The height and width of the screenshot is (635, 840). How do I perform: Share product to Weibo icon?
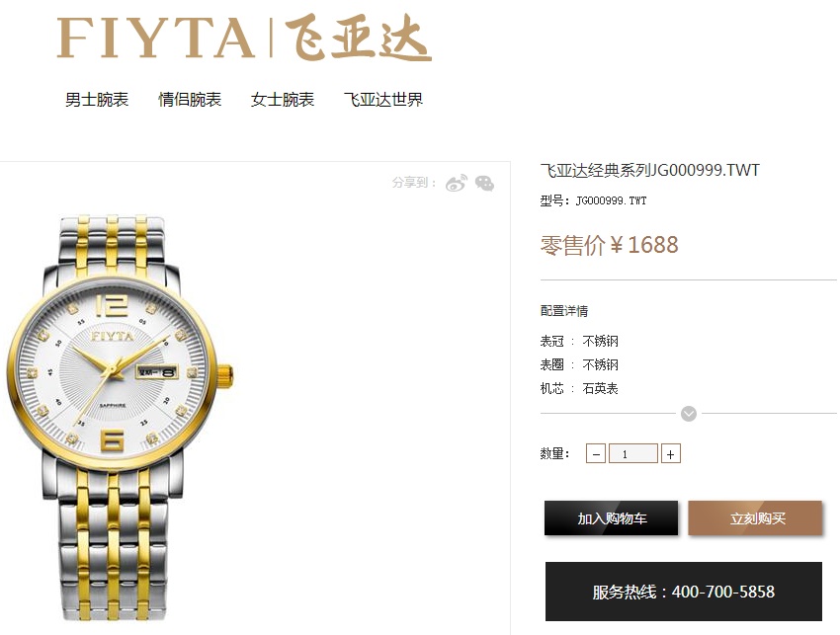point(457,183)
